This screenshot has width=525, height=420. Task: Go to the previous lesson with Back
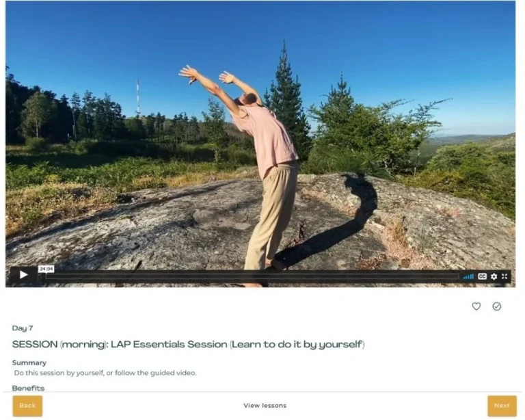tap(27, 406)
